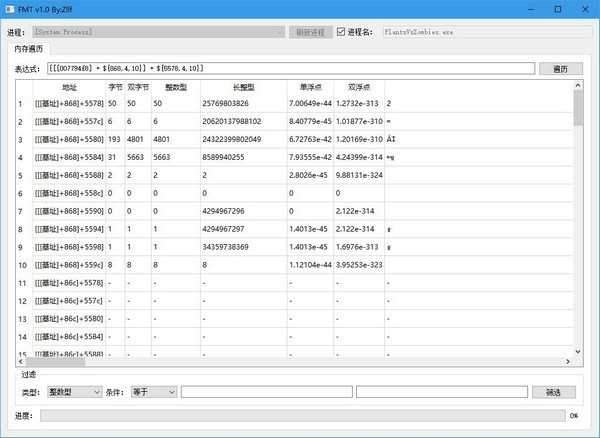Image resolution: width=600 pixels, height=438 pixels.
Task: Click the second filter value input field
Action: 442,392
